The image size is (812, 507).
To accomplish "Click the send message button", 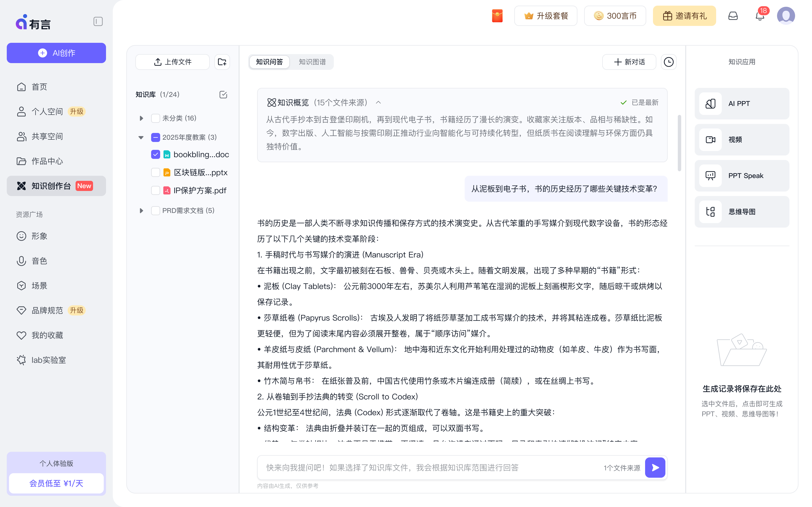I will click(x=655, y=467).
